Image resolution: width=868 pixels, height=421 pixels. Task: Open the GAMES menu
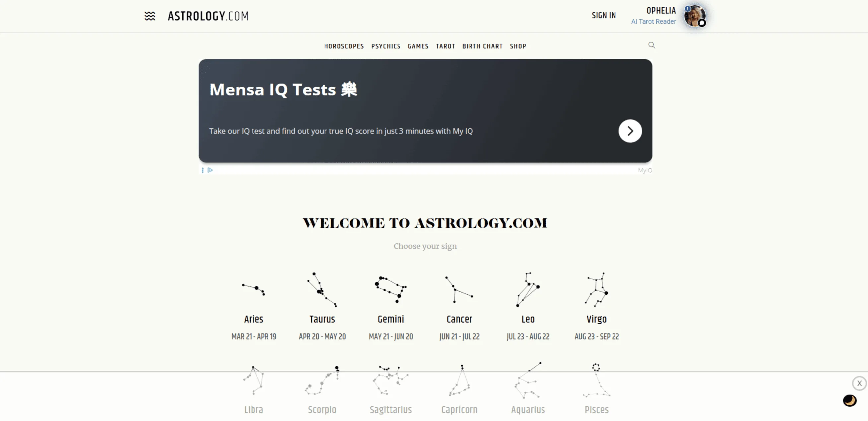[418, 46]
